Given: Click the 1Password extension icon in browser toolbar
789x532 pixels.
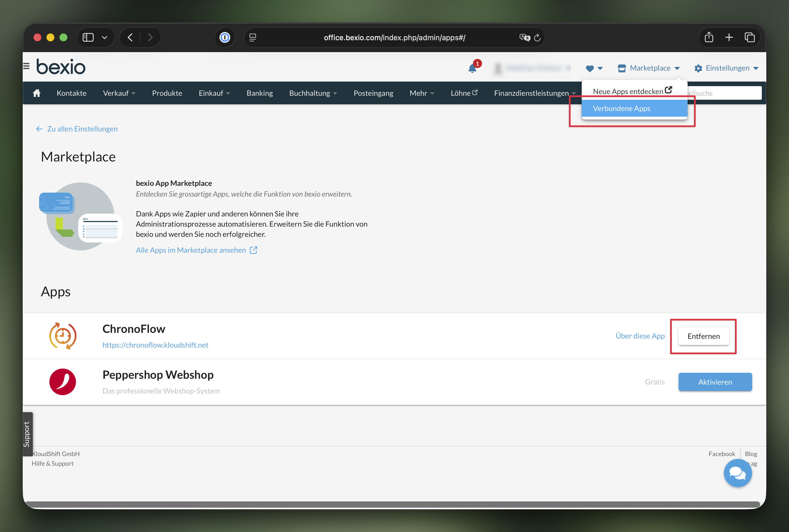Looking at the screenshot, I should pyautogui.click(x=225, y=37).
